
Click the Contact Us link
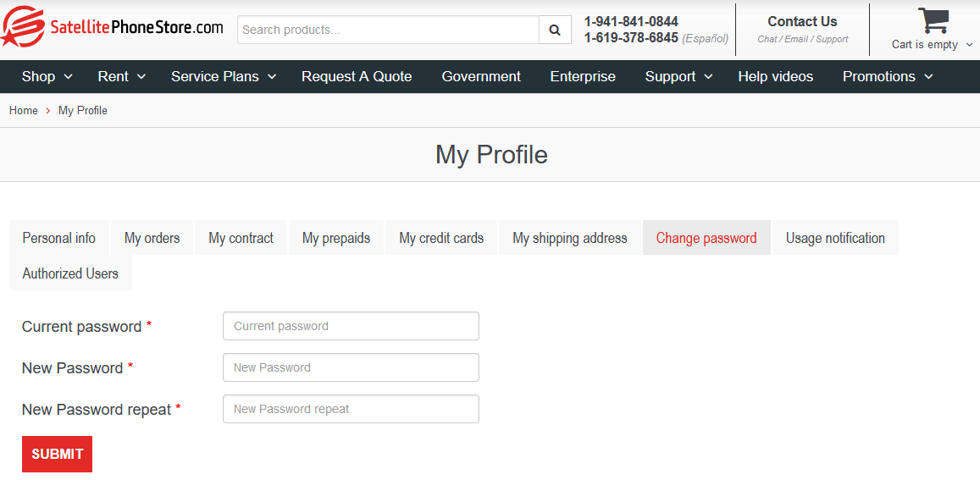pos(802,22)
